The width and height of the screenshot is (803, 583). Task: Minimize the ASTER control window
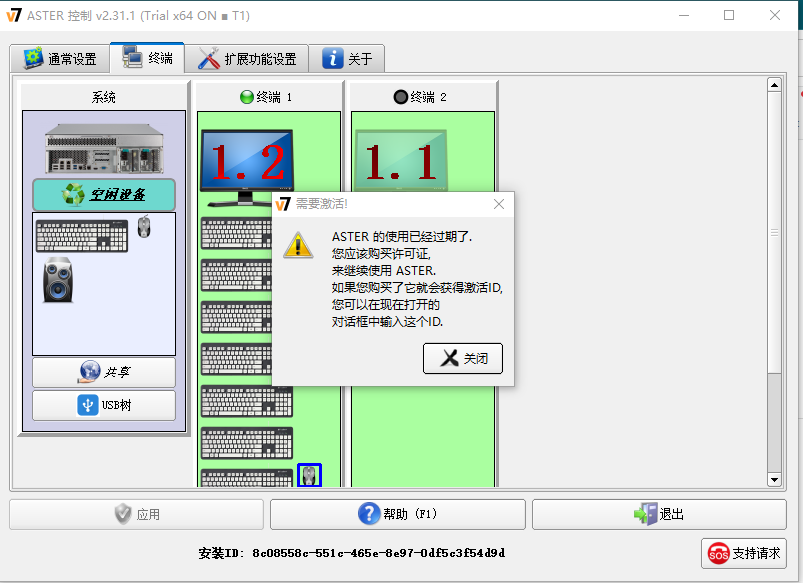[x=684, y=15]
